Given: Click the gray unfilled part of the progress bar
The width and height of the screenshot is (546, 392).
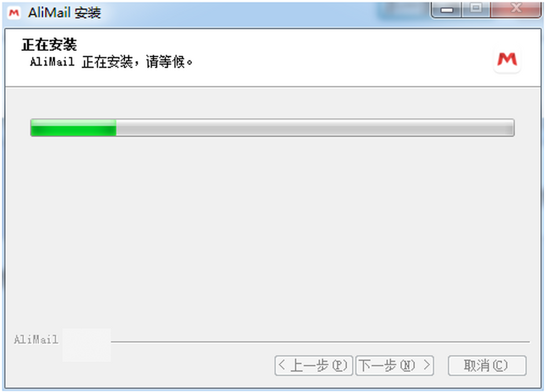Looking at the screenshot, I should coord(315,128).
